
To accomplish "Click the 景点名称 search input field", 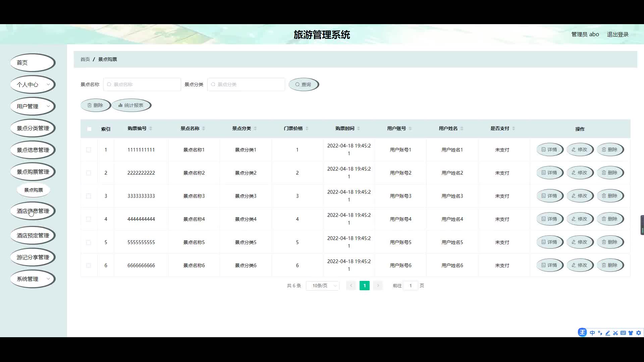I will click(x=143, y=84).
